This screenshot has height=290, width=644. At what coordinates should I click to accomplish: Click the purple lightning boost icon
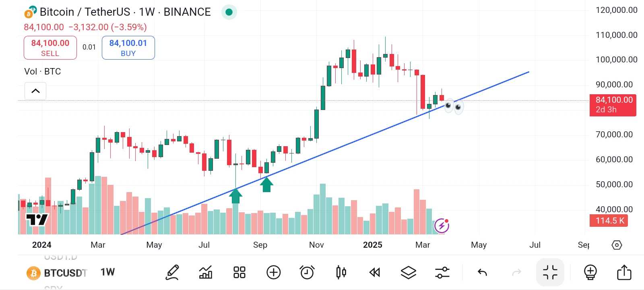point(442,225)
